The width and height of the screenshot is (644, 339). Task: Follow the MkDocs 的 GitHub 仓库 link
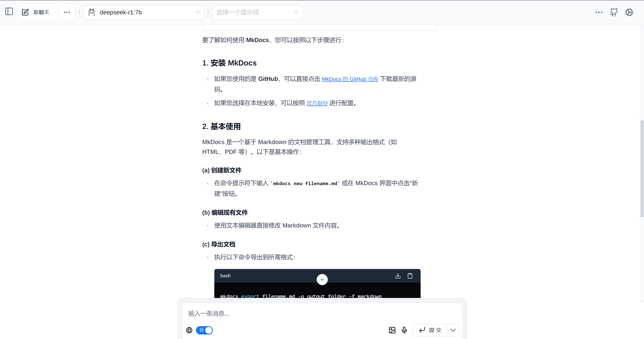click(x=350, y=79)
